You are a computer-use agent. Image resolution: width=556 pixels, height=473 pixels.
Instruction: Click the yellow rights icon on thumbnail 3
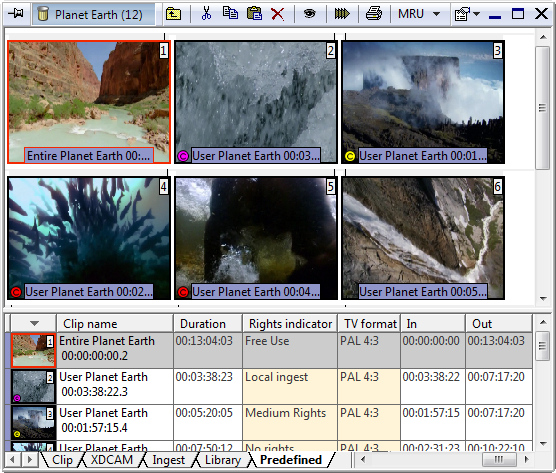(350, 156)
